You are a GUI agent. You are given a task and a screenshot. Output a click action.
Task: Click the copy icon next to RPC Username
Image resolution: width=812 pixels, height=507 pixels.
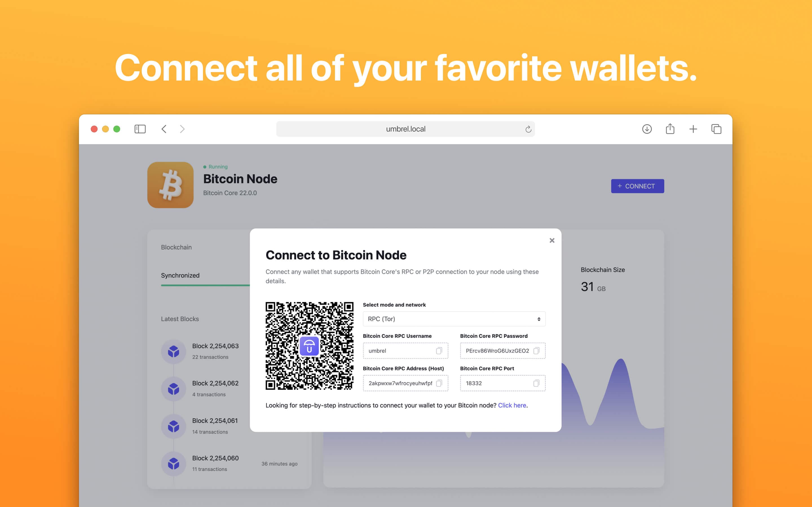[440, 350]
